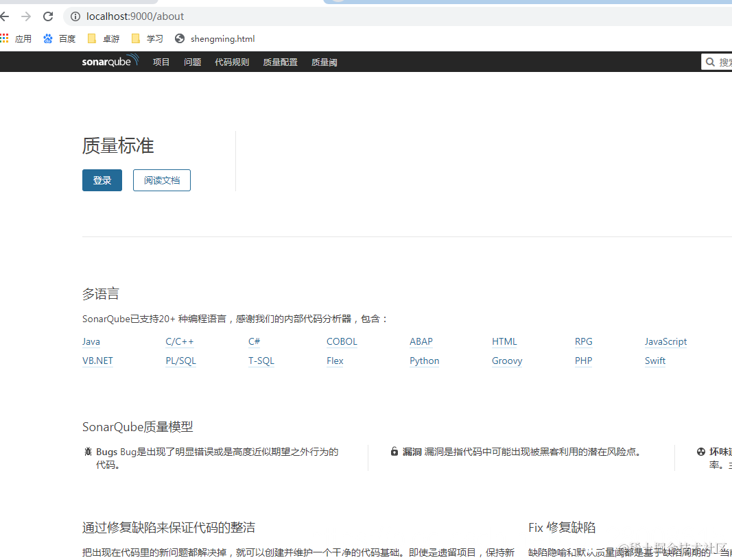Open the shengming.html bookmark
Viewport: 732px width, 560px height.
click(215, 38)
